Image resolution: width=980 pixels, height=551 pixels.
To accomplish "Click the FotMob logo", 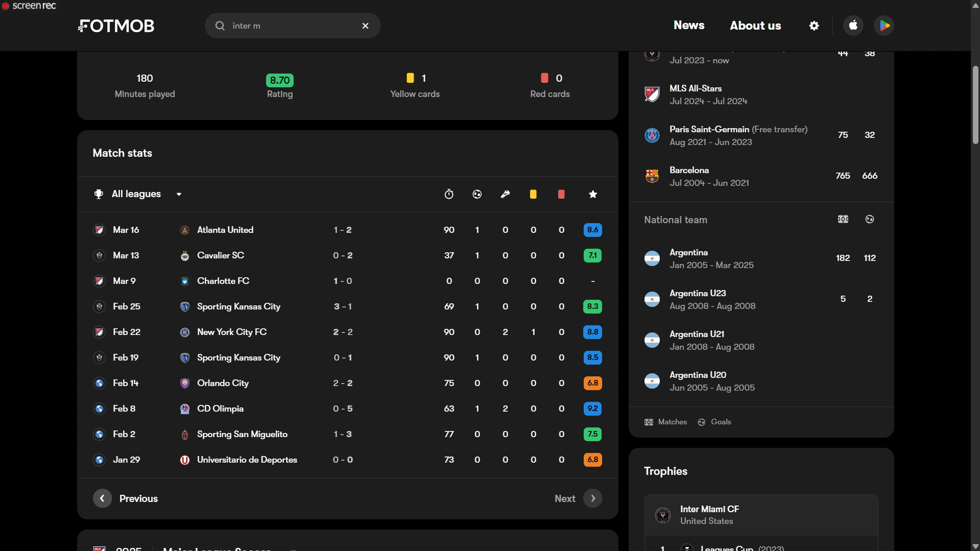I will [116, 26].
